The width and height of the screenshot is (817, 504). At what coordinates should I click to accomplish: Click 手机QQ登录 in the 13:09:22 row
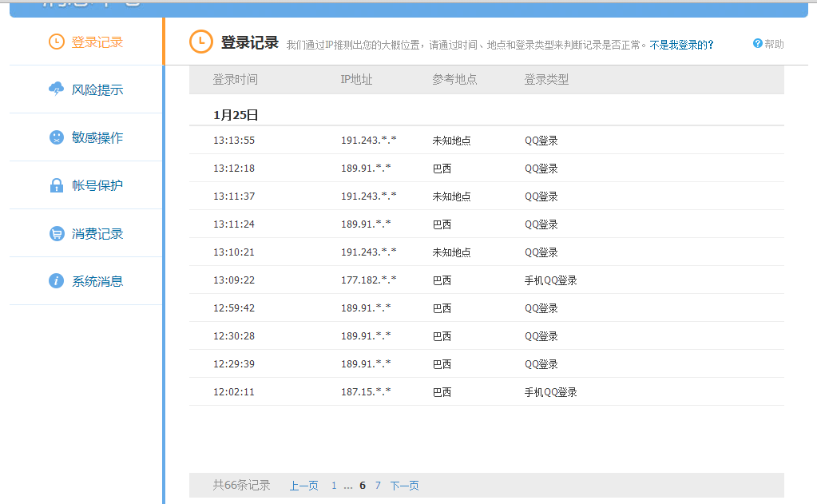[551, 280]
